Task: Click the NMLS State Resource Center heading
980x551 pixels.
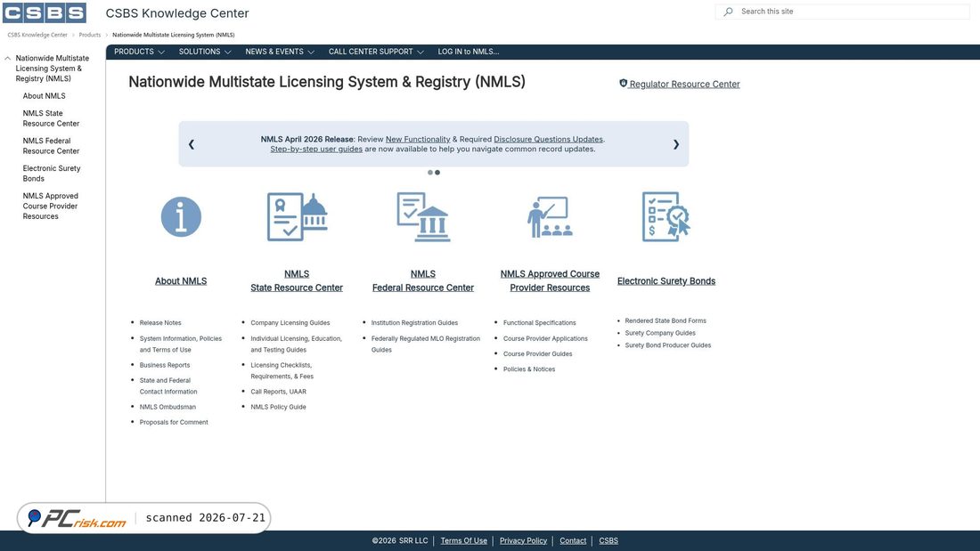Action: [297, 281]
